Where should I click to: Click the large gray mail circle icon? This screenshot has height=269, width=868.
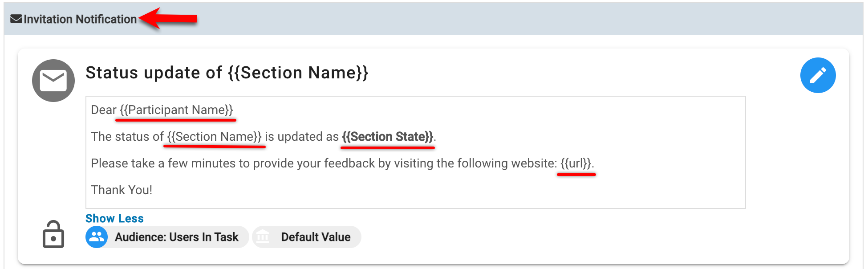point(53,81)
